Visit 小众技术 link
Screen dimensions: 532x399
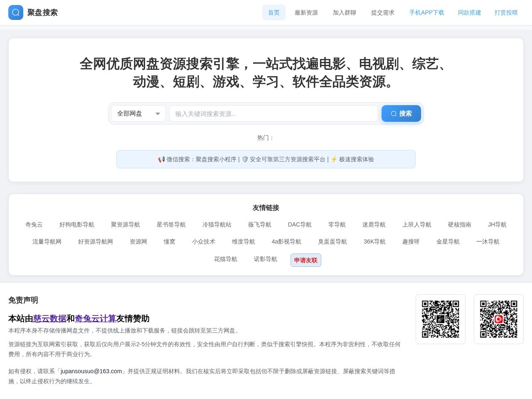204,241
